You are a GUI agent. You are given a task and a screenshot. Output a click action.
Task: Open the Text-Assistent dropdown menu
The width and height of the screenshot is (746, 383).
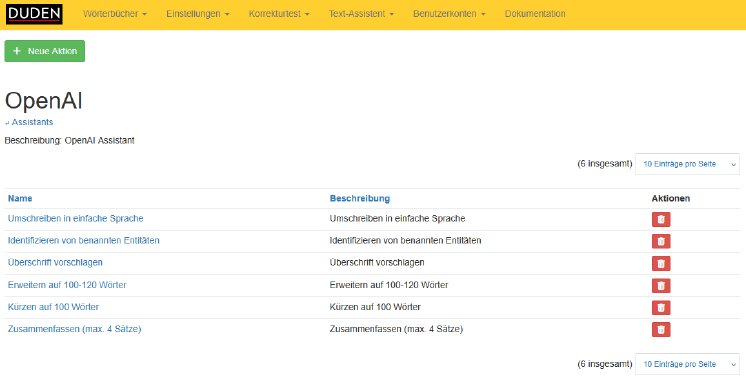point(361,14)
